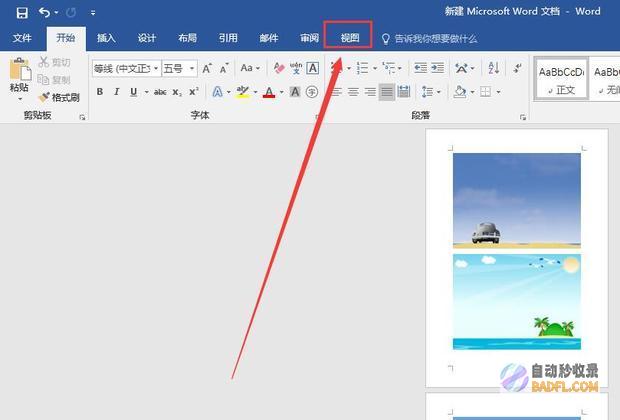
Task: Switch to the 开始 tab
Action: pos(66,38)
